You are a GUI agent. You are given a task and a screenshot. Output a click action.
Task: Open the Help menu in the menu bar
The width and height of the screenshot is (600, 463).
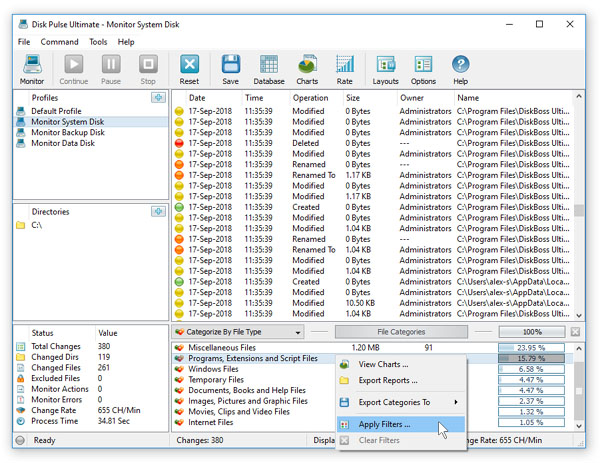[126, 42]
